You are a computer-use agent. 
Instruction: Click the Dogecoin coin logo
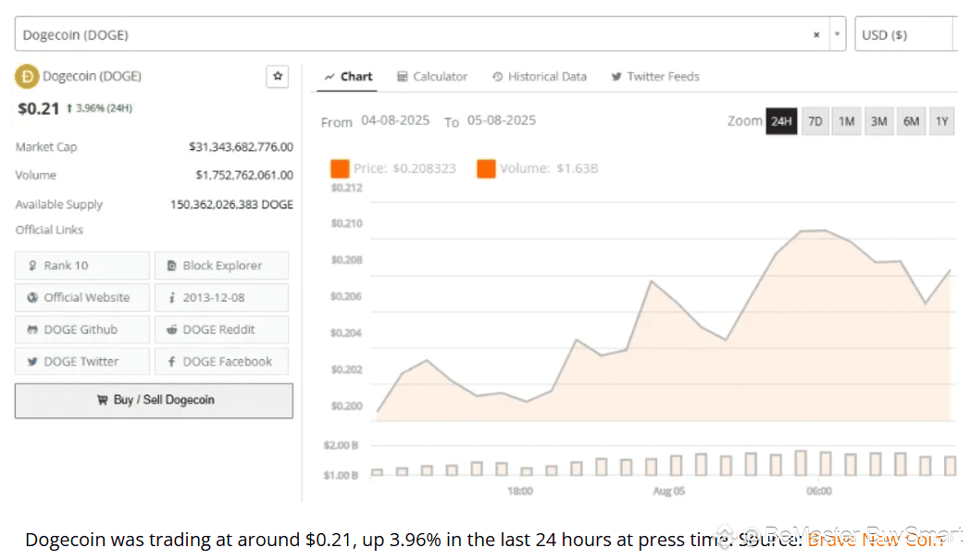click(27, 76)
